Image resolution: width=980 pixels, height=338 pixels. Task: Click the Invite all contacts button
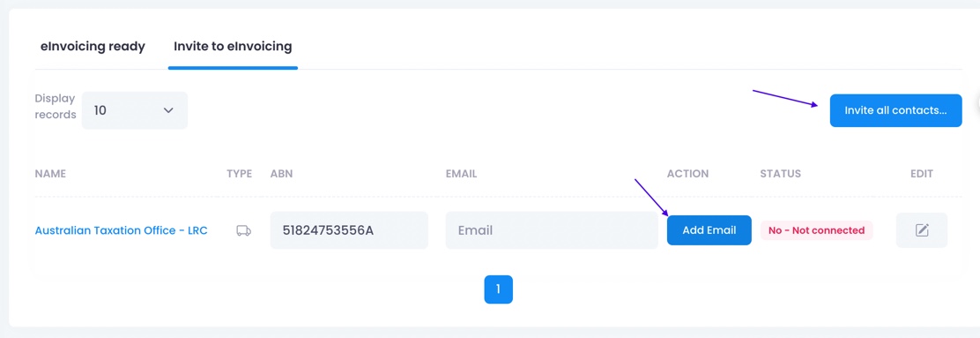(895, 110)
